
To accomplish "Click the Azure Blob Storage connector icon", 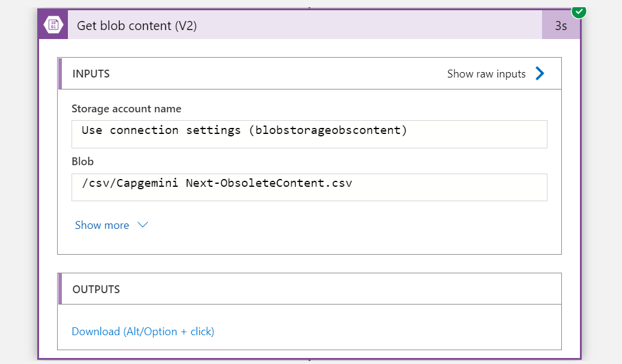I will 53,25.
